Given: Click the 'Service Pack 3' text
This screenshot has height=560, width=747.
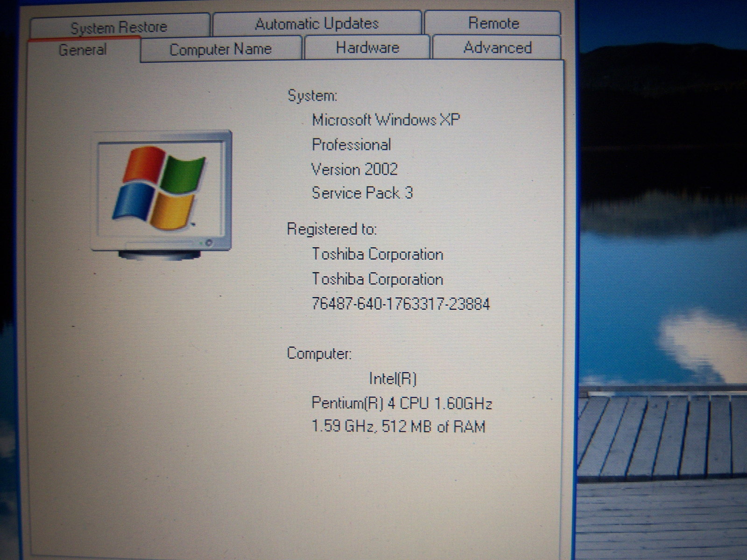Looking at the screenshot, I should pos(362,193).
